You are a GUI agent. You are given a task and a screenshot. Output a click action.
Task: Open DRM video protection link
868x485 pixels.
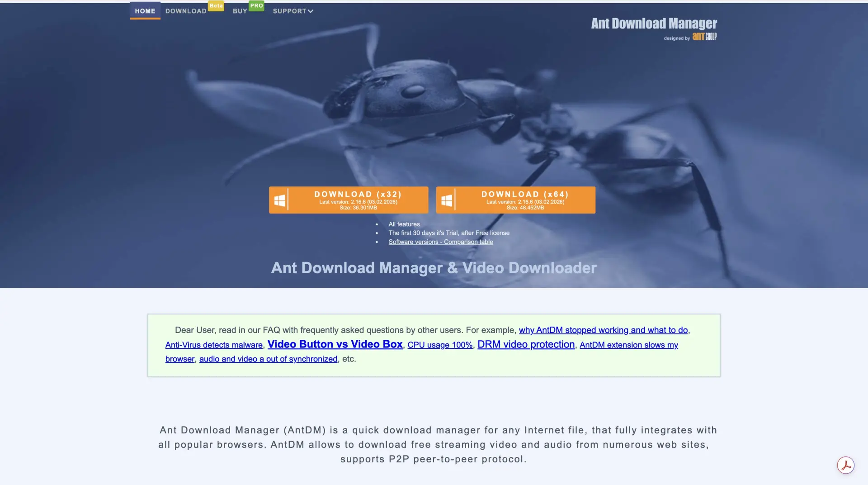(x=526, y=344)
